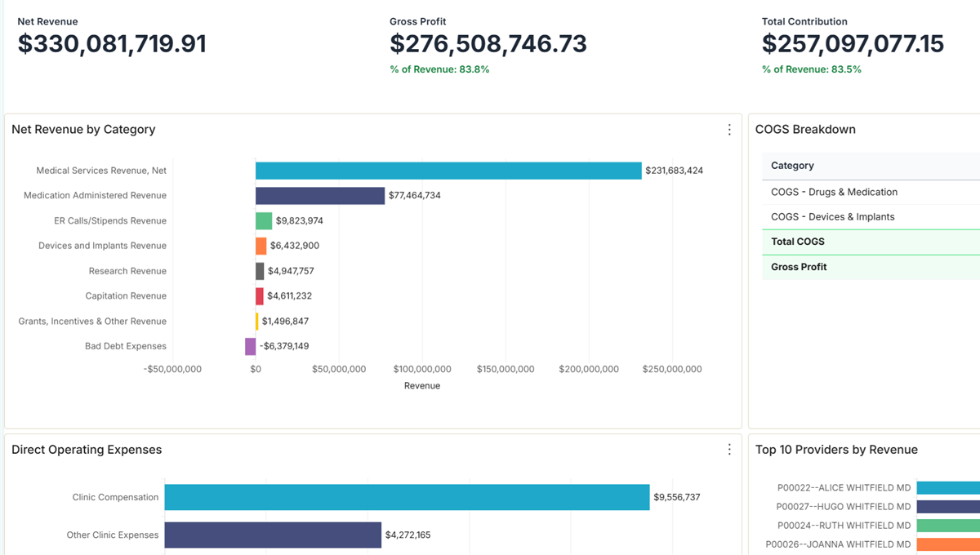Select the Devices and Implants Revenue bar
980x555 pixels.
coord(261,246)
